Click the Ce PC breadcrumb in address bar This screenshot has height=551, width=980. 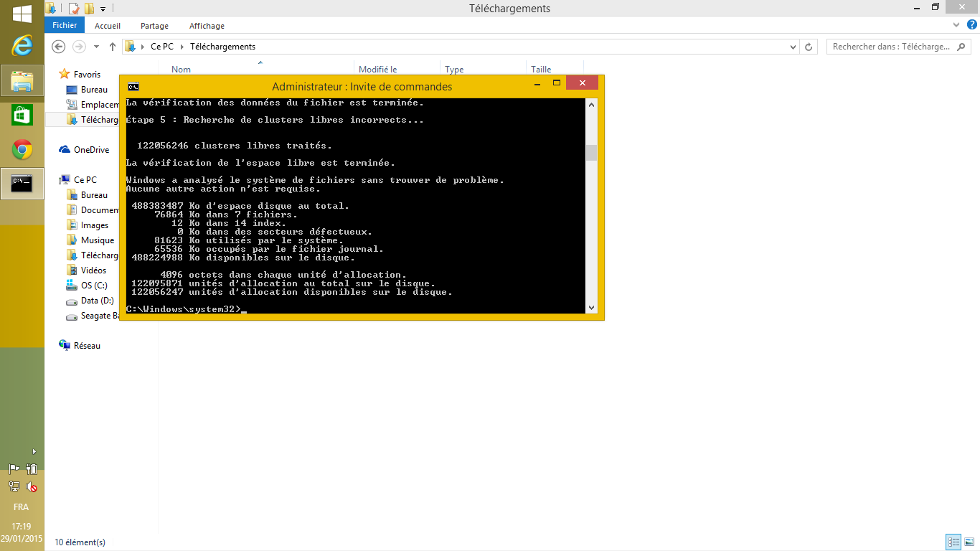coord(161,47)
